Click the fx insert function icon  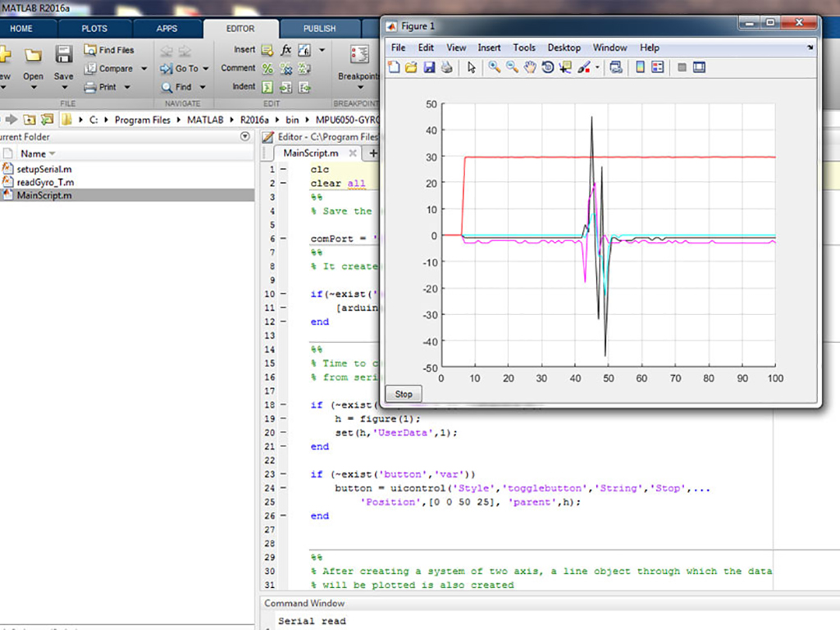(286, 50)
